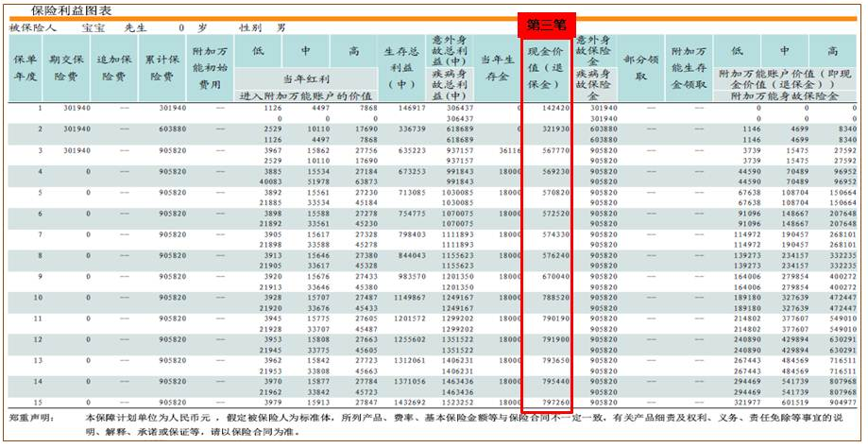Select the 附加万能初始费用 header
The width and height of the screenshot is (868, 448).
210,68
